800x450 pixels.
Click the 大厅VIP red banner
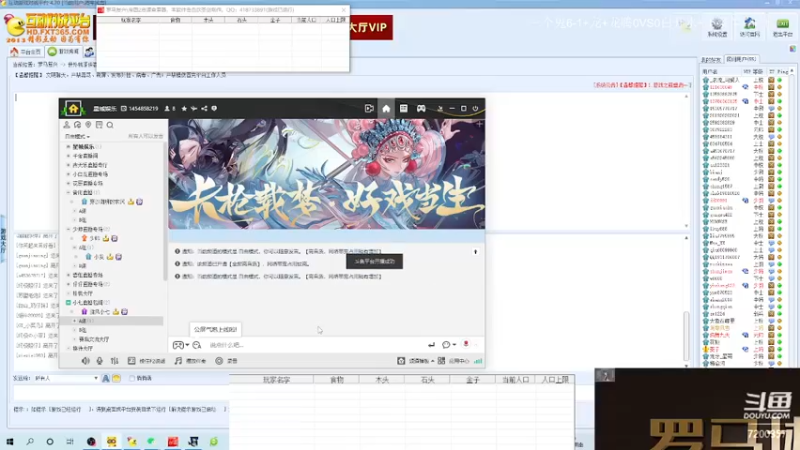pos(371,28)
